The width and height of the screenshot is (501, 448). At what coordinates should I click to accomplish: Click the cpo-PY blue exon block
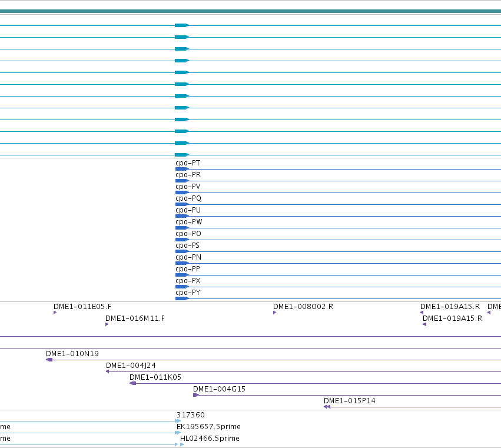tap(182, 298)
